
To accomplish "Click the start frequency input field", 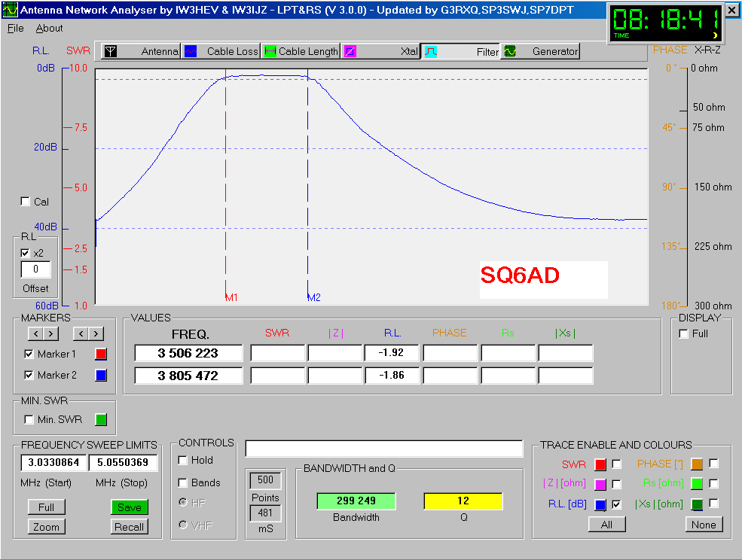I will tap(53, 462).
